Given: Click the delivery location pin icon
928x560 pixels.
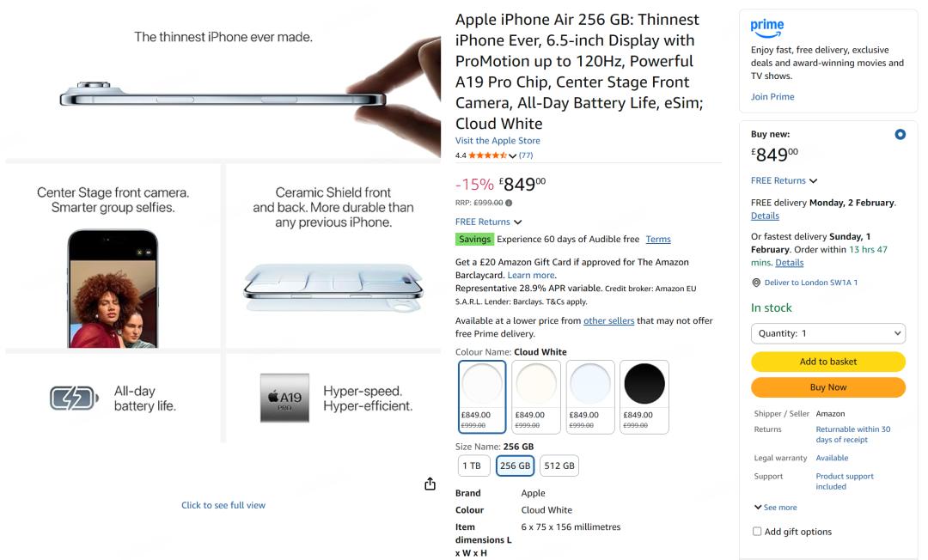Looking at the screenshot, I should pyautogui.click(x=755, y=283).
